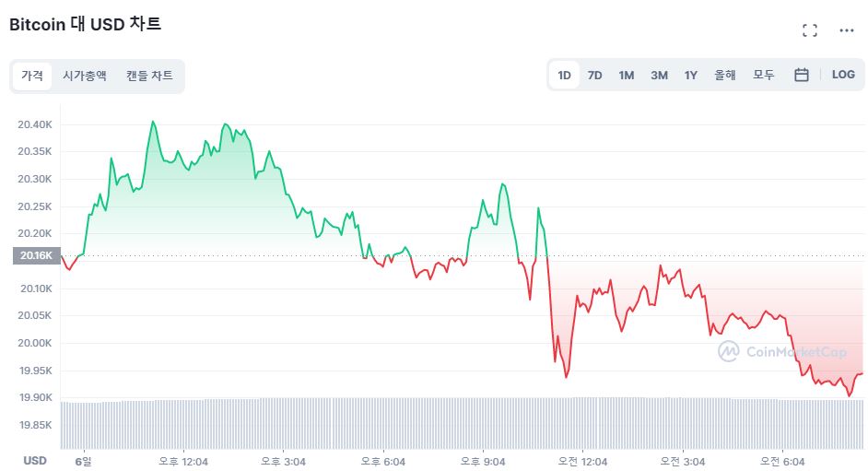Toggle the LOG scale option

[x=843, y=75]
